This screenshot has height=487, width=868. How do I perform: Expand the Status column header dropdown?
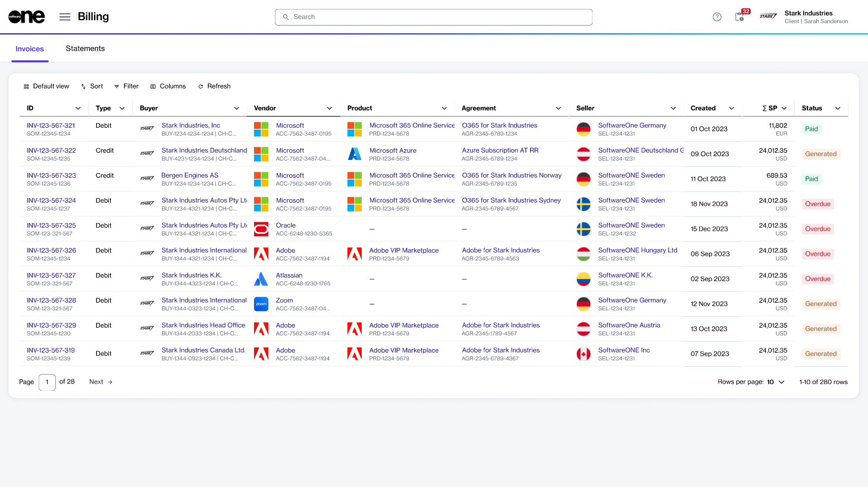838,108
